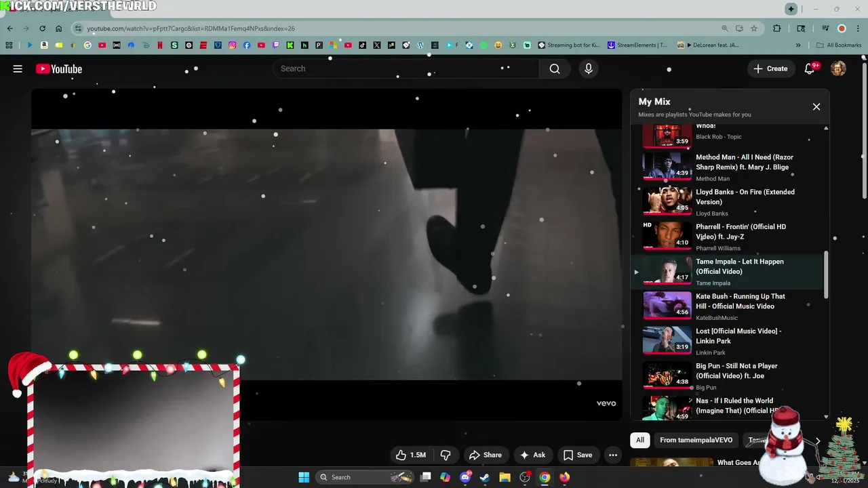Screen dimensions: 868x488
Task: Open Steam from the taskbar
Action: pos(485,477)
